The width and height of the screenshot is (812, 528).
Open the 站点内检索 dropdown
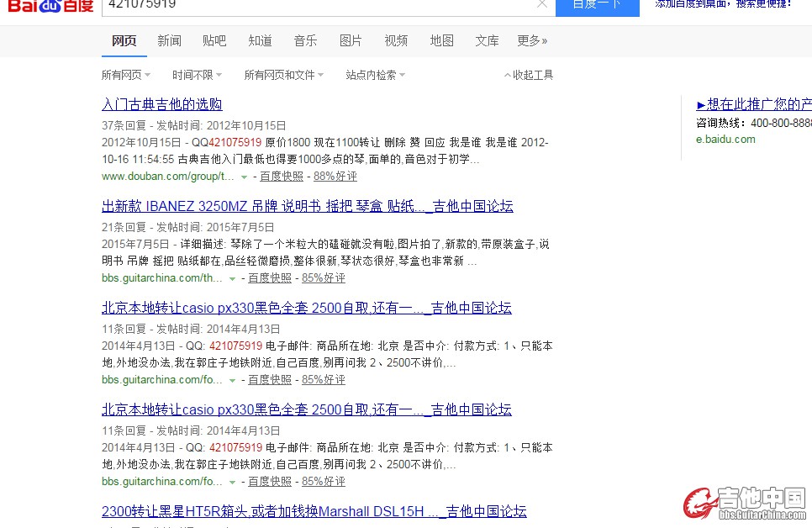[376, 75]
